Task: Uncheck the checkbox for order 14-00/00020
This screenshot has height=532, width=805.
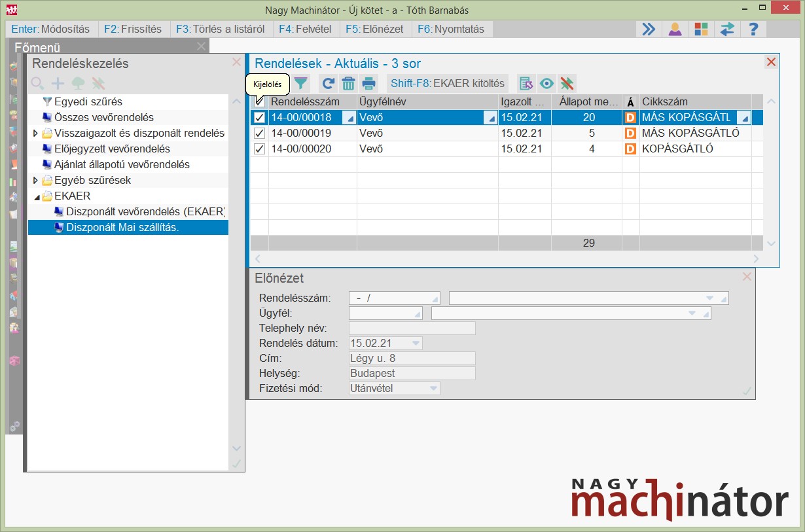Action: (260, 149)
